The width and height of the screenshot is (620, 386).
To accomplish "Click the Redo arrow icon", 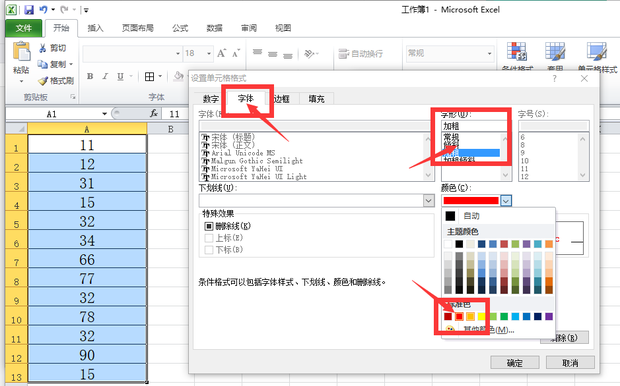I will [64, 9].
